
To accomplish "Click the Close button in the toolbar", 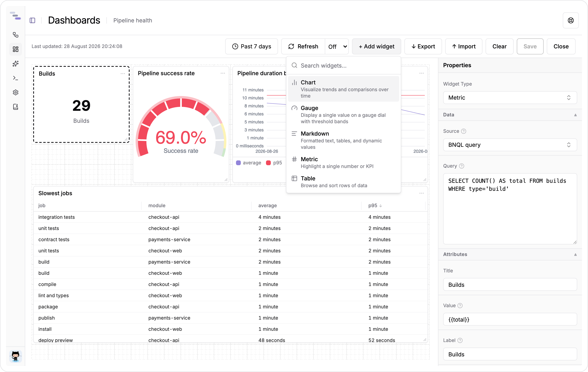I will 561,46.
